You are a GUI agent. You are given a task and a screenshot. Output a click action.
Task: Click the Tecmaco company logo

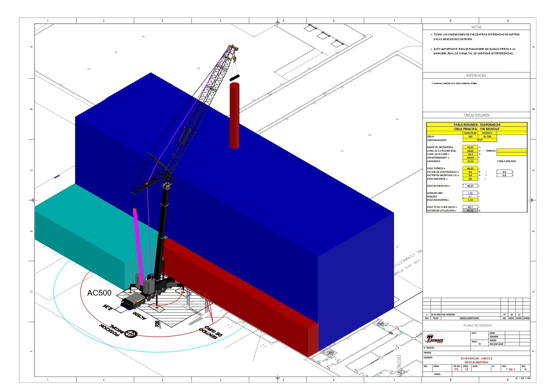[x=435, y=339]
